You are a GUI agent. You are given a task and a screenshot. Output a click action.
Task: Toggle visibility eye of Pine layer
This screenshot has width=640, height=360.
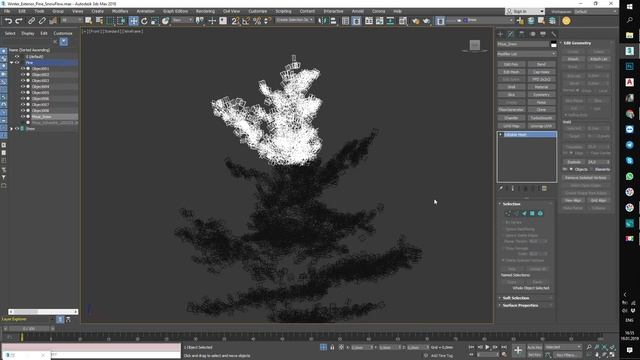point(17,63)
